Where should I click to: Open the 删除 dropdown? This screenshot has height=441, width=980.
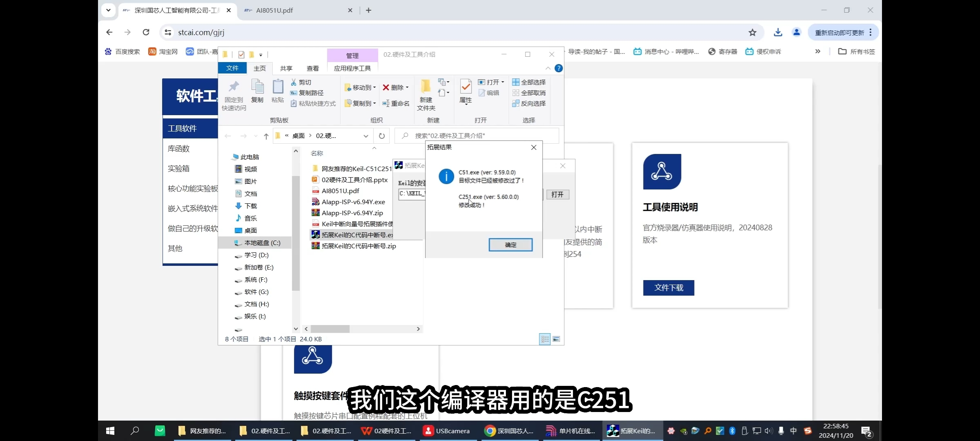click(395, 87)
